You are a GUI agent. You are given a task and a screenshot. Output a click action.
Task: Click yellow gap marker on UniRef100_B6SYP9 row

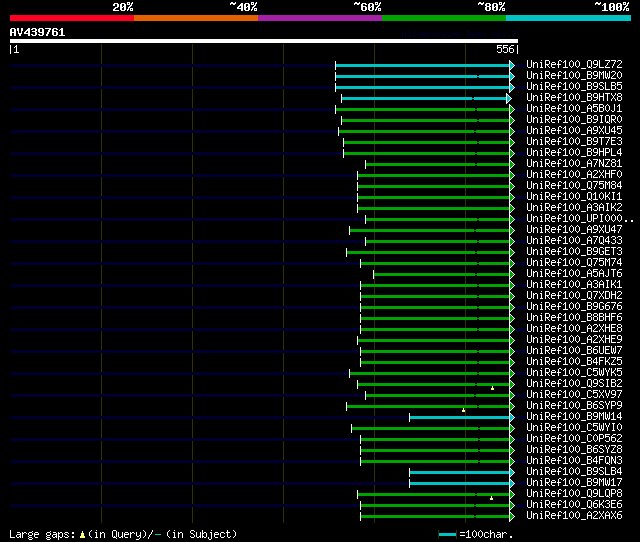(x=463, y=410)
